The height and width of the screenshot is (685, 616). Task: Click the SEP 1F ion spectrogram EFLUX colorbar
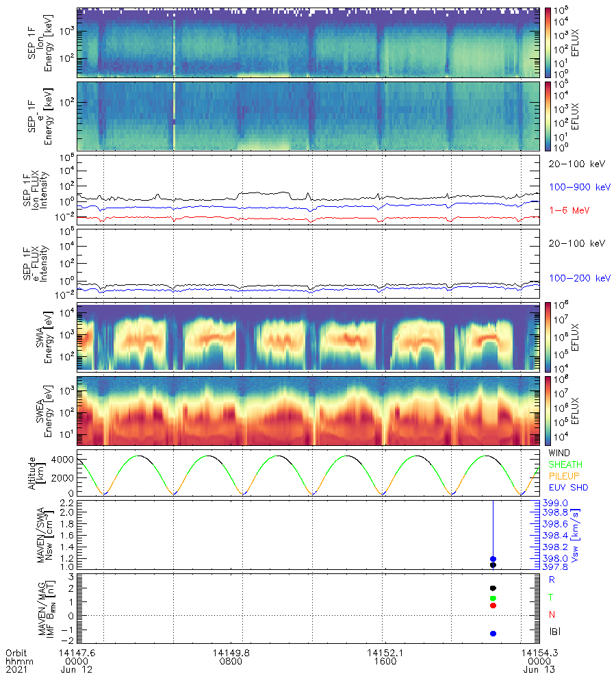point(550,41)
